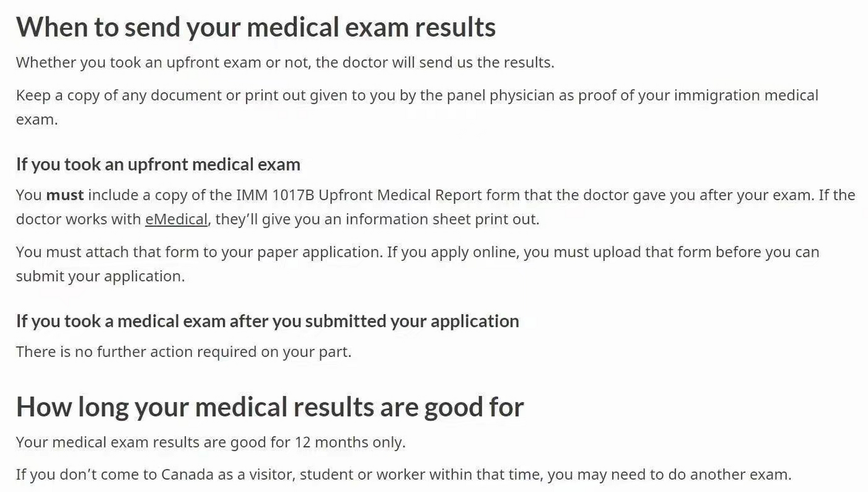Click the words 'immigration medical'
Screen dimensions: 868x492
coord(746,95)
